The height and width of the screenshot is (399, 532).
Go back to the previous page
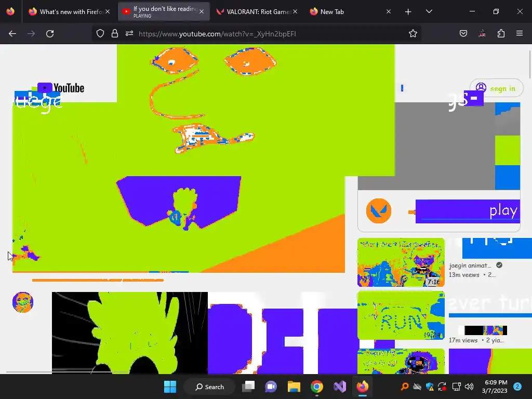(x=12, y=34)
